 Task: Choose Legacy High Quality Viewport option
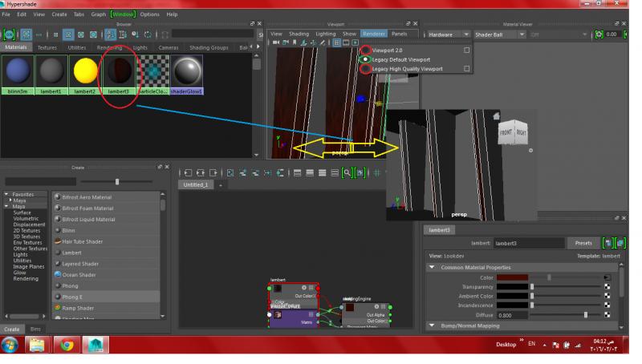coord(407,69)
